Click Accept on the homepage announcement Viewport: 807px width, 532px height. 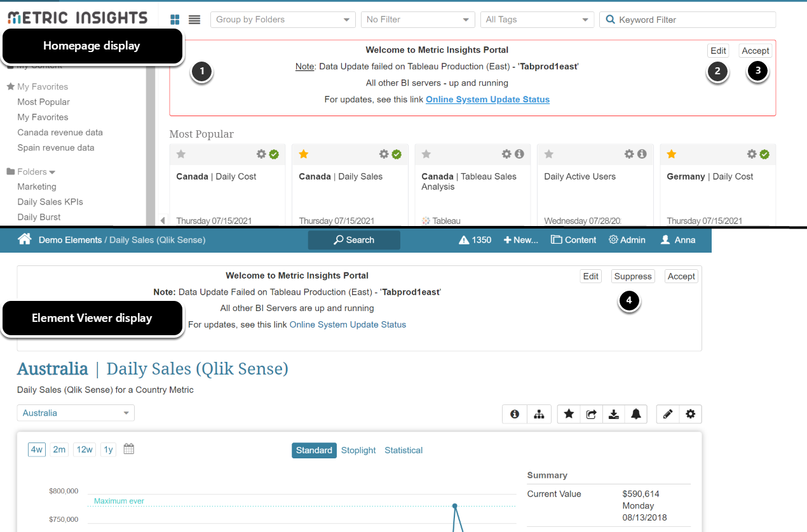[x=756, y=51]
